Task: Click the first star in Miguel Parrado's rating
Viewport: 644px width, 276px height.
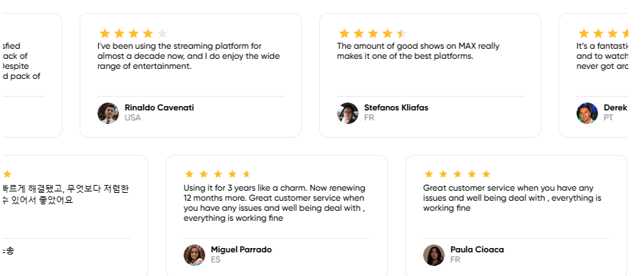Action: (x=189, y=174)
